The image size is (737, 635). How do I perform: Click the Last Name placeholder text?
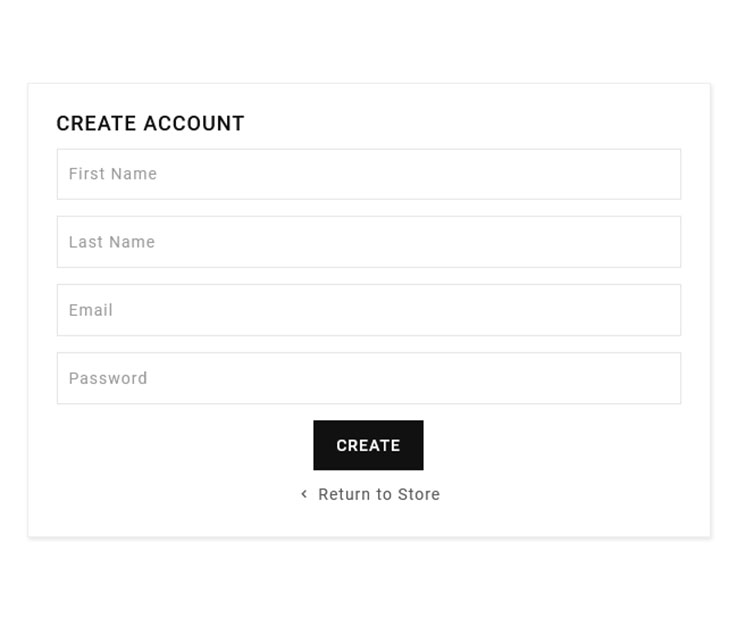click(x=112, y=242)
